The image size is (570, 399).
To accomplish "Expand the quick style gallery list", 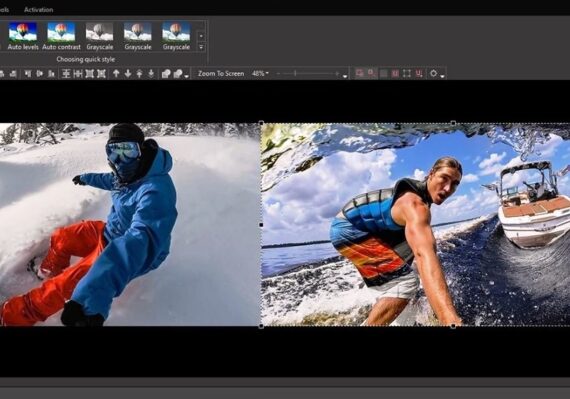I will click(x=201, y=47).
